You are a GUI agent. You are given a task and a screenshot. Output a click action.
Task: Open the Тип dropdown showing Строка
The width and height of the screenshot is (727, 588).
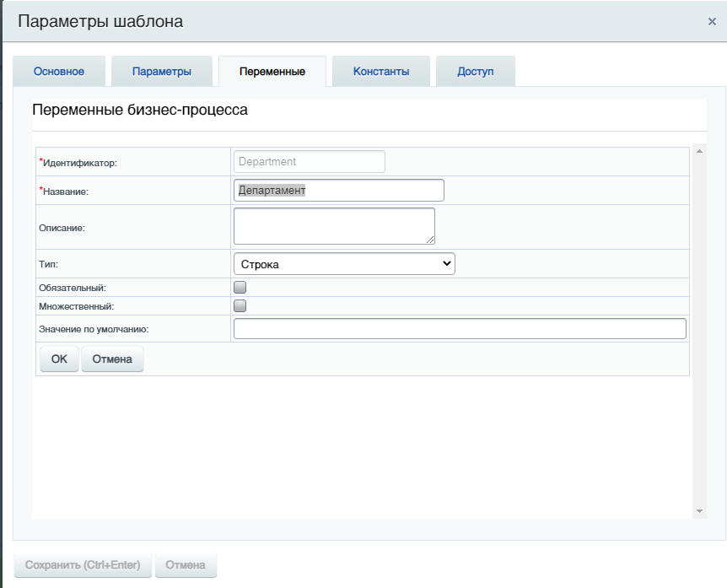(x=344, y=263)
